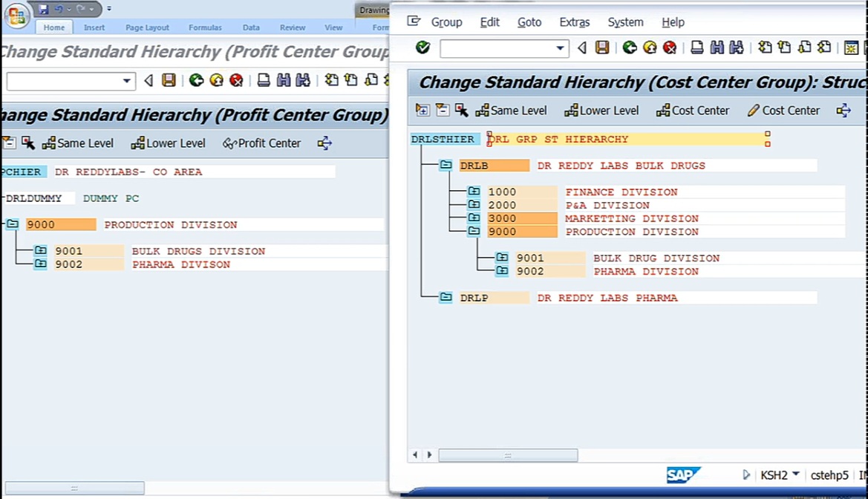Click the Excel quick access Undo icon
This screenshot has width=868, height=499.
[59, 9]
